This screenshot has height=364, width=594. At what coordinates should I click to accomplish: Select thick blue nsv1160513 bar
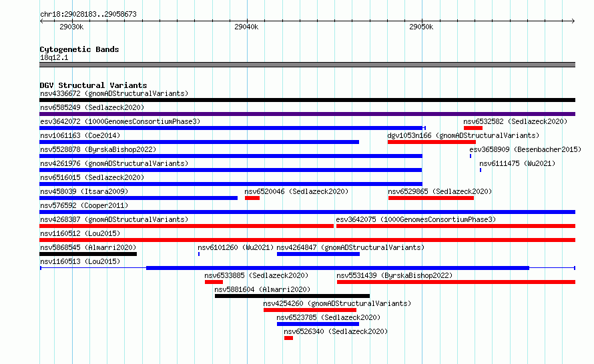pos(338,268)
